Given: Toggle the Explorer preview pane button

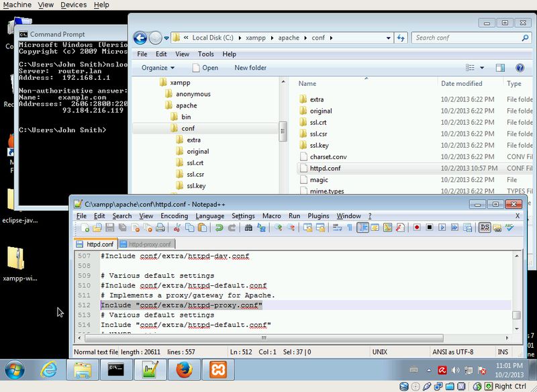Looking at the screenshot, I should pyautogui.click(x=500, y=68).
